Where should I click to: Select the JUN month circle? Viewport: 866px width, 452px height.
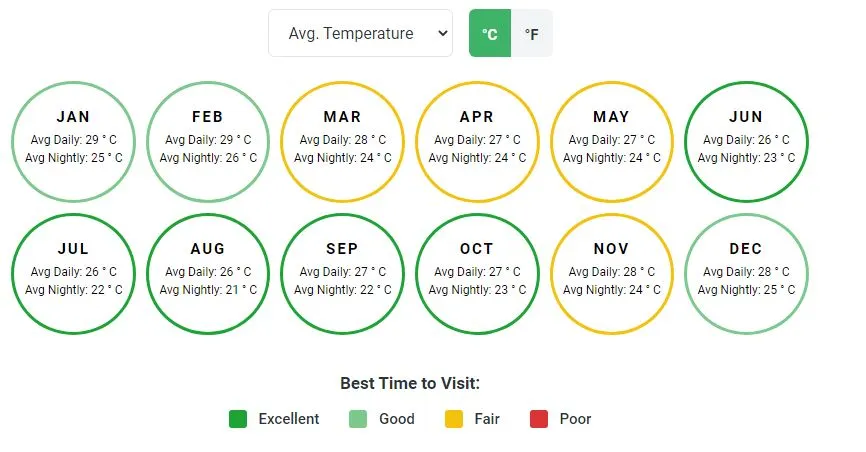pos(746,142)
